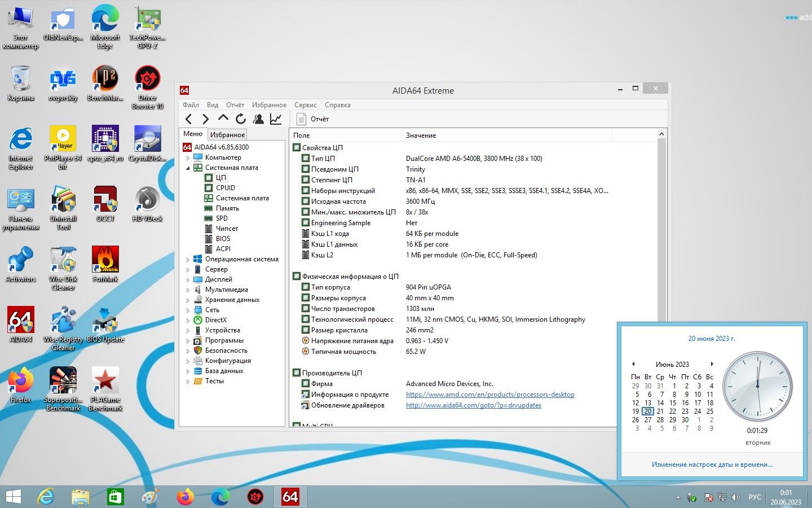
Task: Select date 25 in June calendar
Action: coord(710,411)
